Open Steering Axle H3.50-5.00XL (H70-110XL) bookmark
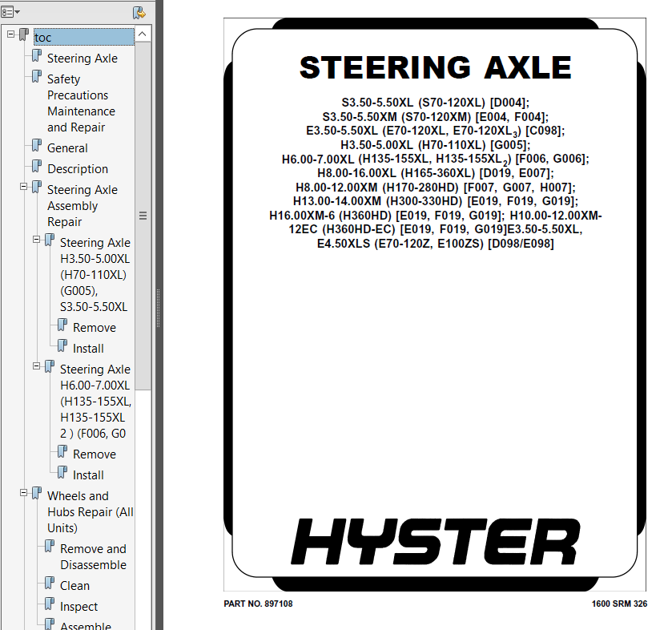The image size is (672, 630). point(95,274)
